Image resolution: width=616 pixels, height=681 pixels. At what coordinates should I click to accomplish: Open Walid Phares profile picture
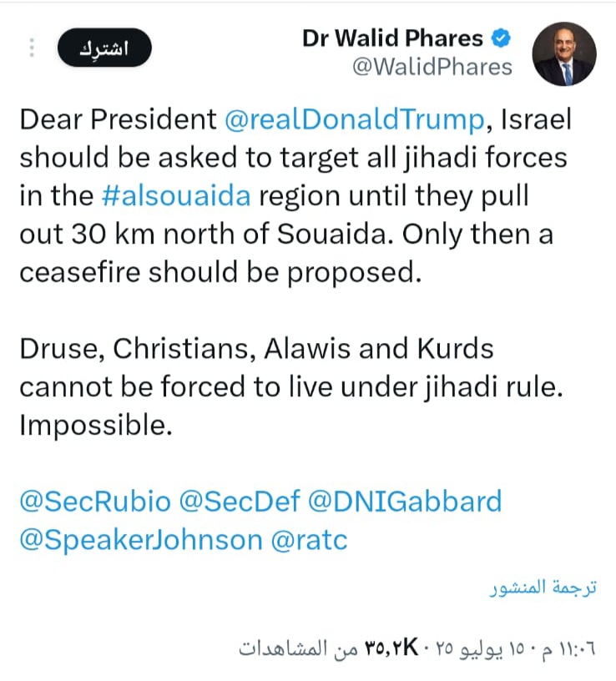coord(564,53)
